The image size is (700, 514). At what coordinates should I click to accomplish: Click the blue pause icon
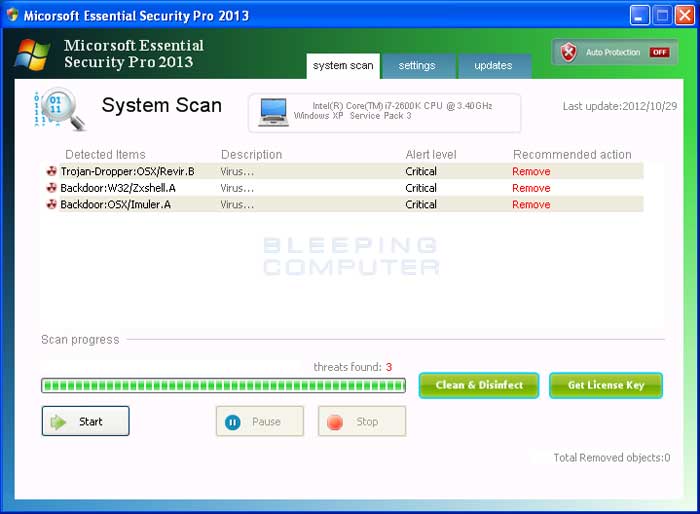[233, 422]
